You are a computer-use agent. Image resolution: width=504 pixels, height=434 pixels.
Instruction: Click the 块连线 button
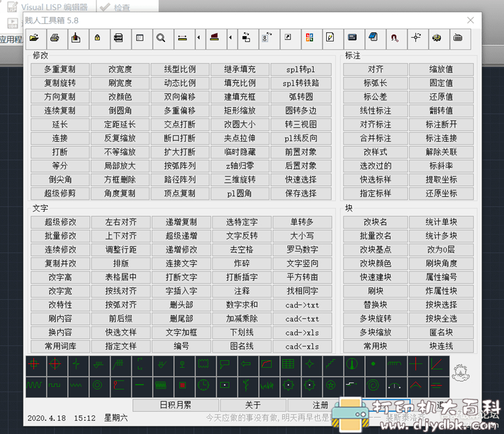[442, 346]
